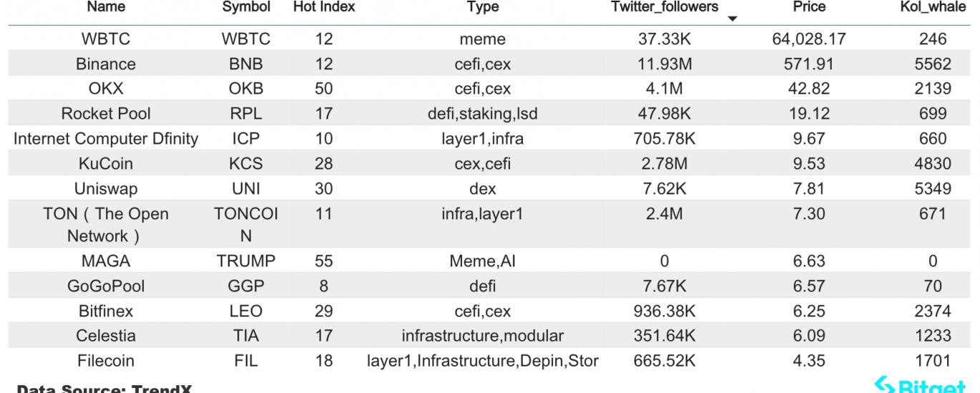Click the Twitter_followers sort arrow icon

tap(732, 19)
